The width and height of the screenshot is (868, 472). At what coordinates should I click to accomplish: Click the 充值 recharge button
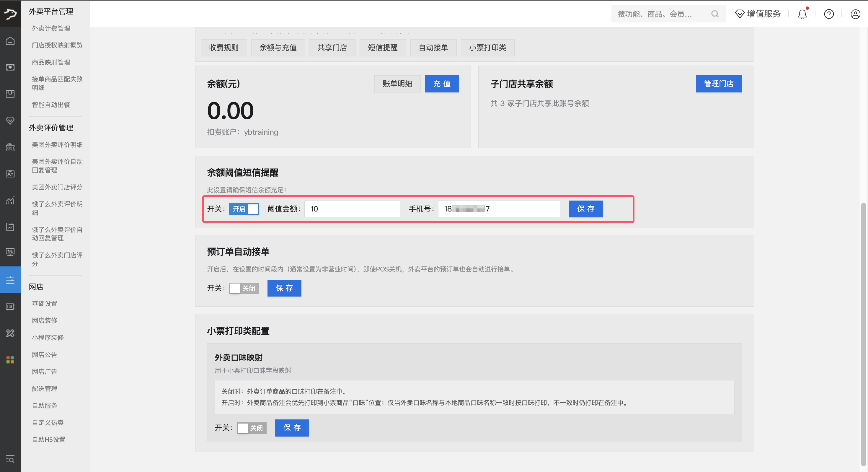pos(441,84)
